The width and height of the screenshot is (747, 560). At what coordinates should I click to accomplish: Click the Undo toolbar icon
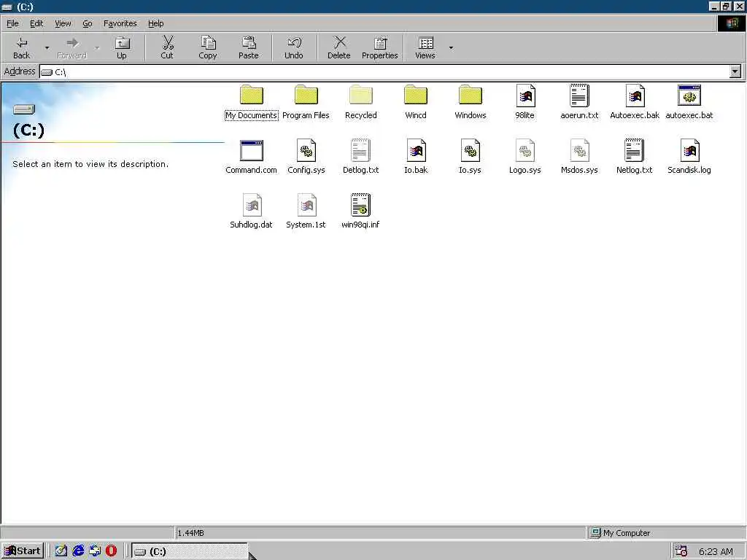click(293, 47)
